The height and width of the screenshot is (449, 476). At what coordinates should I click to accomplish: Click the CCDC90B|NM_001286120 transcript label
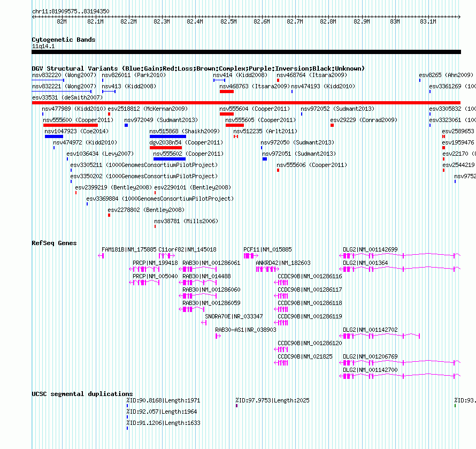pyautogui.click(x=310, y=343)
